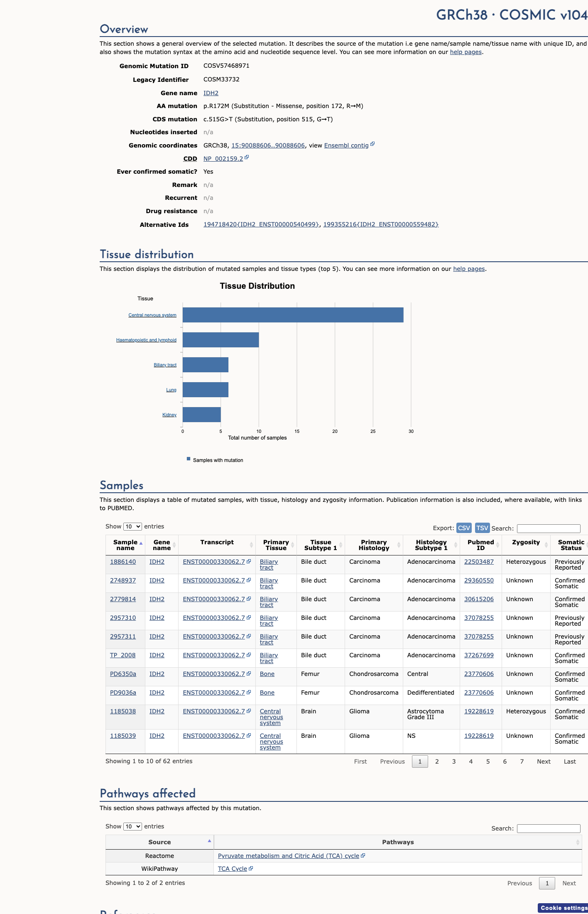Open sample PD6350a link
This screenshot has height=914, width=588.
pyautogui.click(x=123, y=674)
